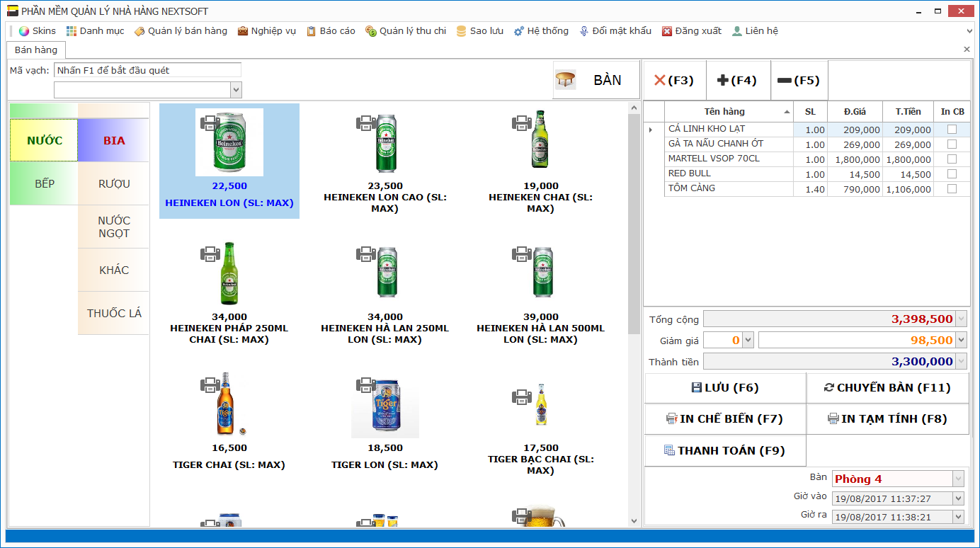
Task: Sort by Tên hàng column header
Action: pos(729,112)
